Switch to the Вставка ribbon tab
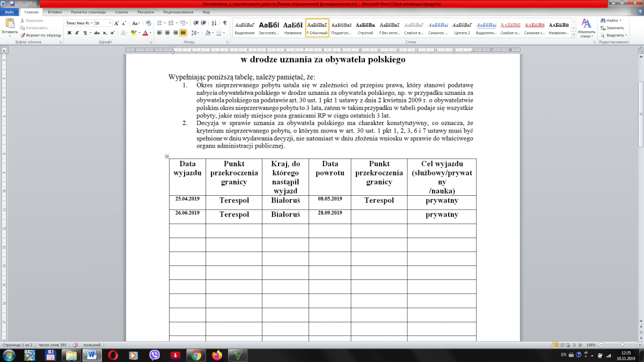This screenshot has height=362, width=644. [x=55, y=11]
